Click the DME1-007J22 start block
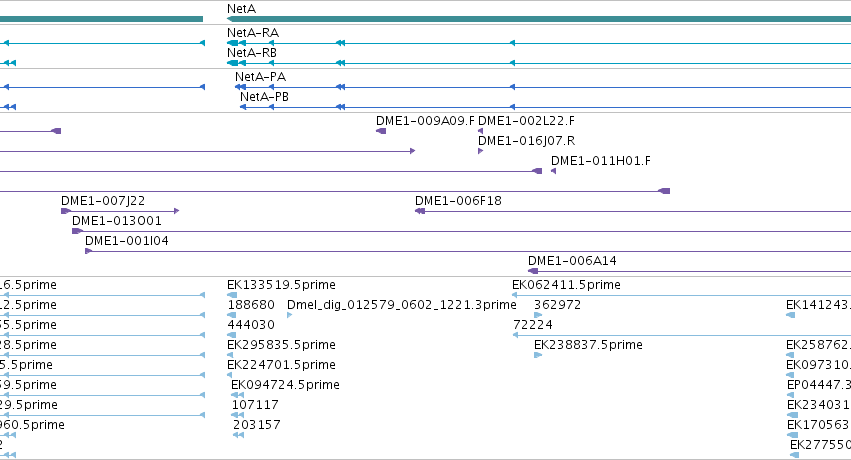The image size is (851, 460). pos(66,211)
